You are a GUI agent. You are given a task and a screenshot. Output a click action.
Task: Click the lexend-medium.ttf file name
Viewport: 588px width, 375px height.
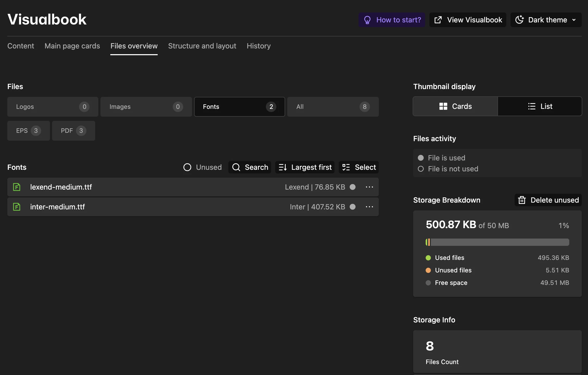click(61, 187)
